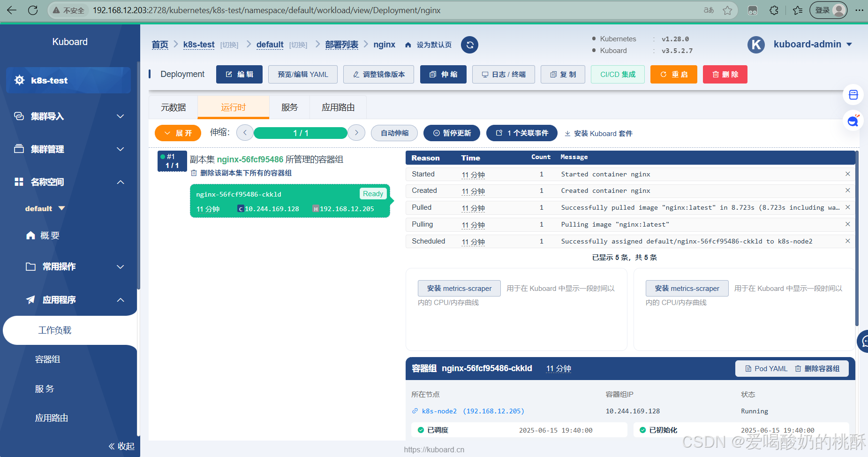Select 工作负载 in sidebar
The height and width of the screenshot is (457, 868).
click(x=70, y=330)
